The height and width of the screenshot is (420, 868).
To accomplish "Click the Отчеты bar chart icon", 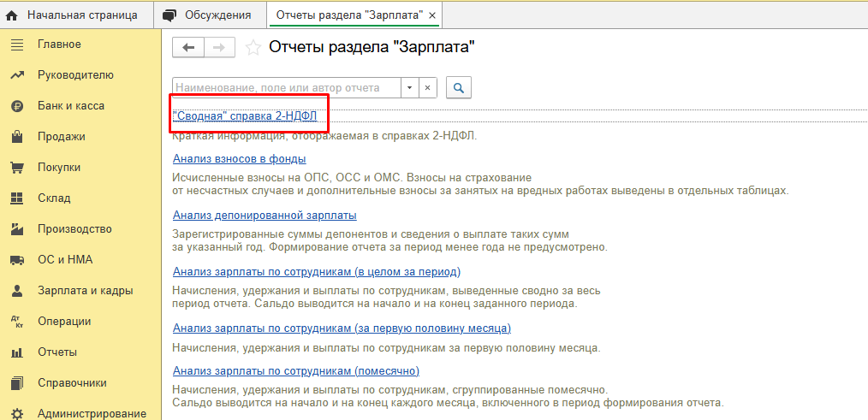I will click(17, 352).
